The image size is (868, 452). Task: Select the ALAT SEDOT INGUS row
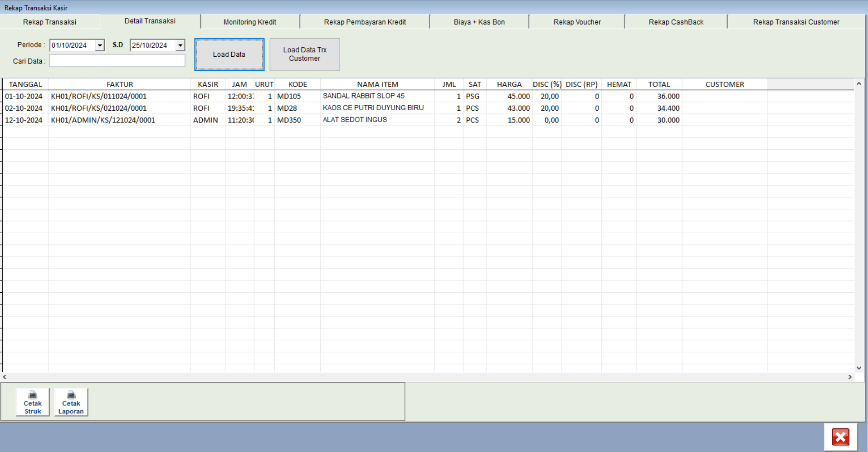355,120
